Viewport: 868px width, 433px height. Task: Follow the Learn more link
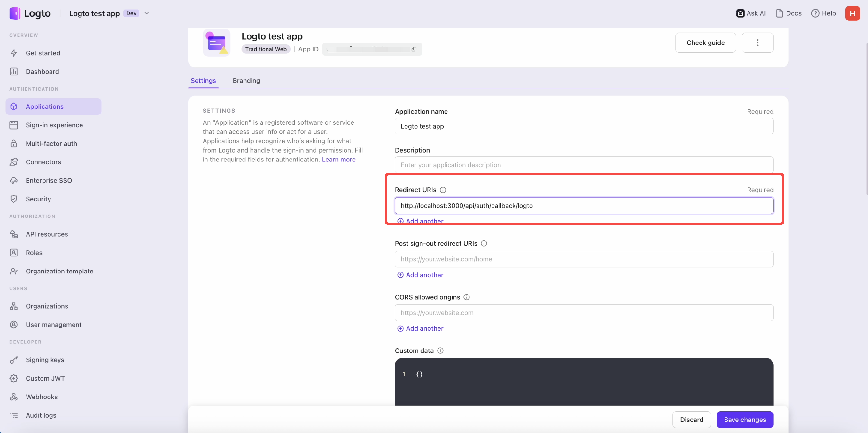pyautogui.click(x=339, y=160)
